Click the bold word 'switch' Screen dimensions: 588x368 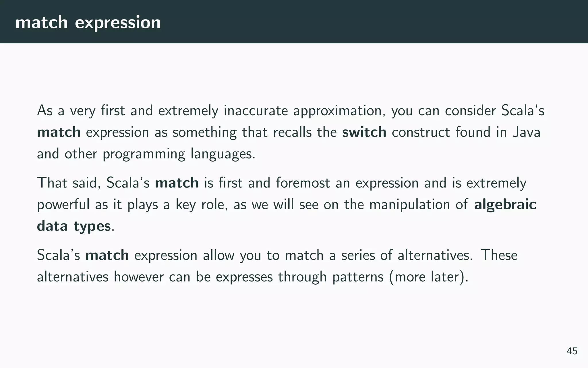(364, 132)
